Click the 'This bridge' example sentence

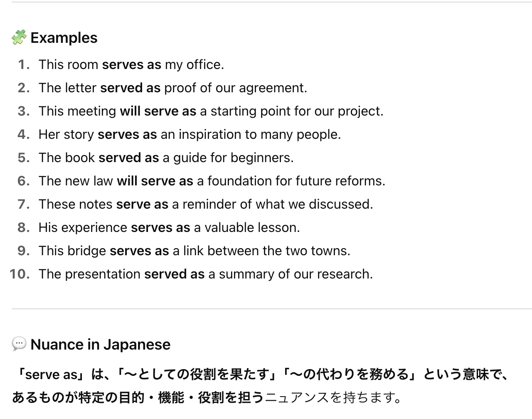tap(195, 251)
